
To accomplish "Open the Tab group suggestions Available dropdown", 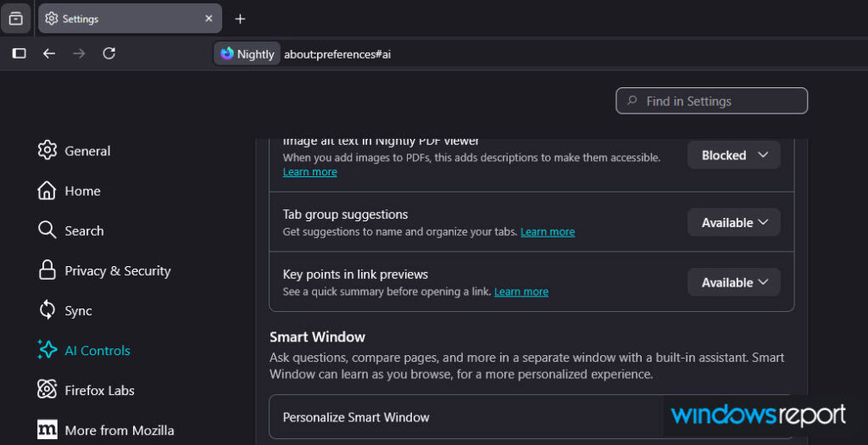I will (x=734, y=222).
